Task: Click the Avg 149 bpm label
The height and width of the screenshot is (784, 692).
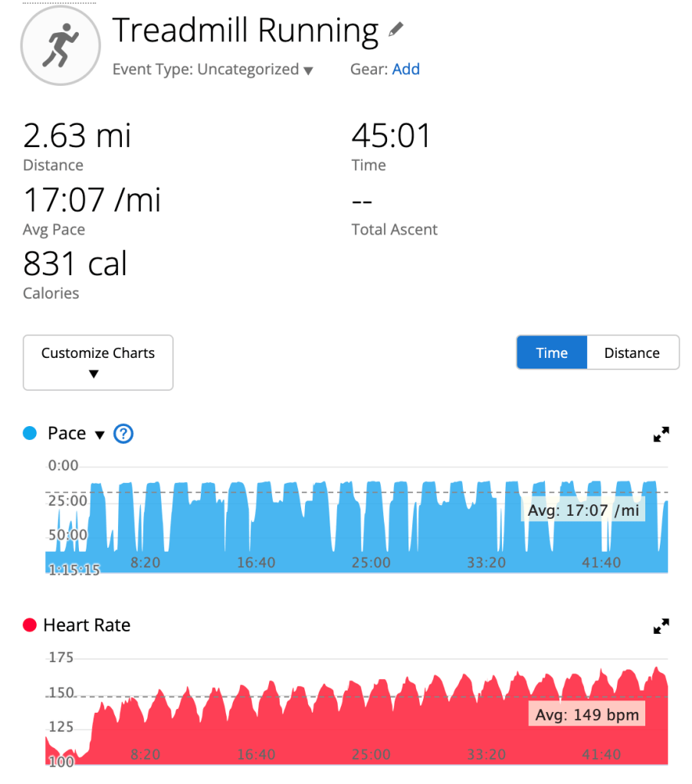Action: pyautogui.click(x=586, y=715)
